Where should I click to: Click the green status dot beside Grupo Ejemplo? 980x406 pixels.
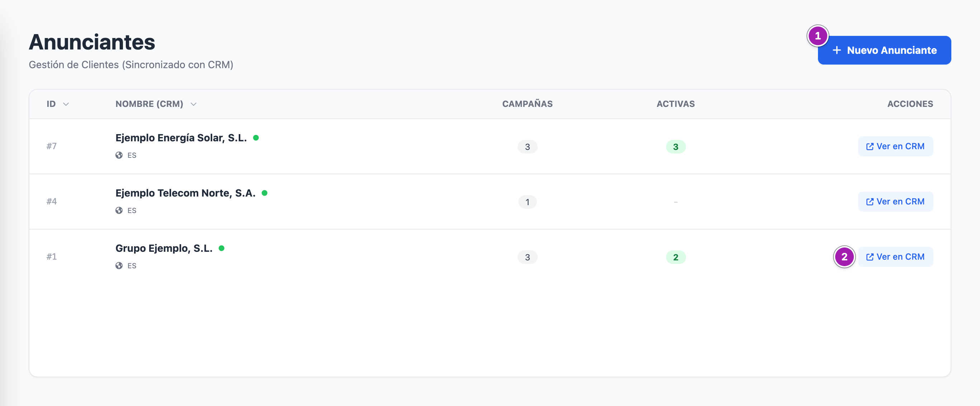tap(222, 248)
